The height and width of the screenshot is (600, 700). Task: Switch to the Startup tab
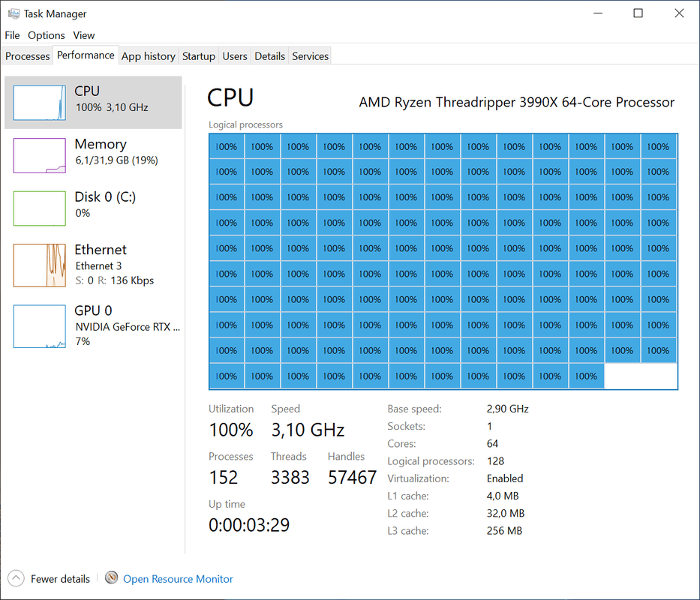(198, 55)
